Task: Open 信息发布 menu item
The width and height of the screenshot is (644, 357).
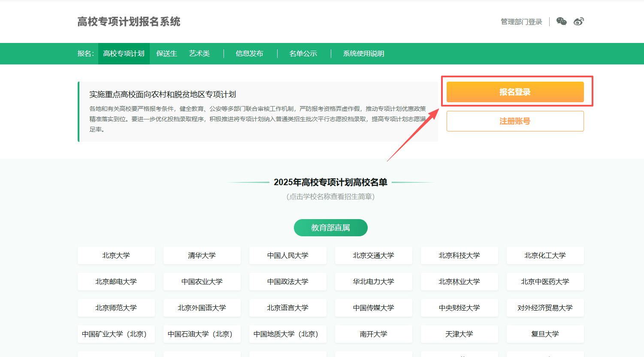Action: pos(249,54)
